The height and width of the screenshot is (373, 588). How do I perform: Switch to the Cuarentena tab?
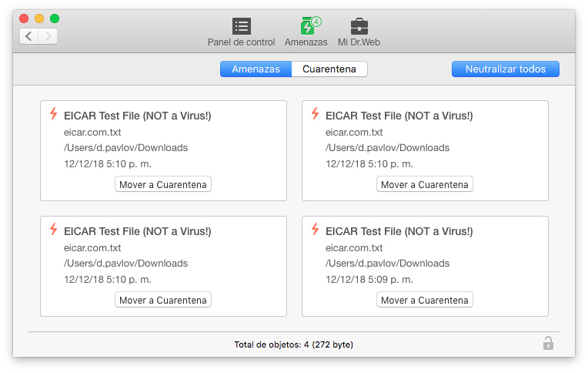(329, 69)
